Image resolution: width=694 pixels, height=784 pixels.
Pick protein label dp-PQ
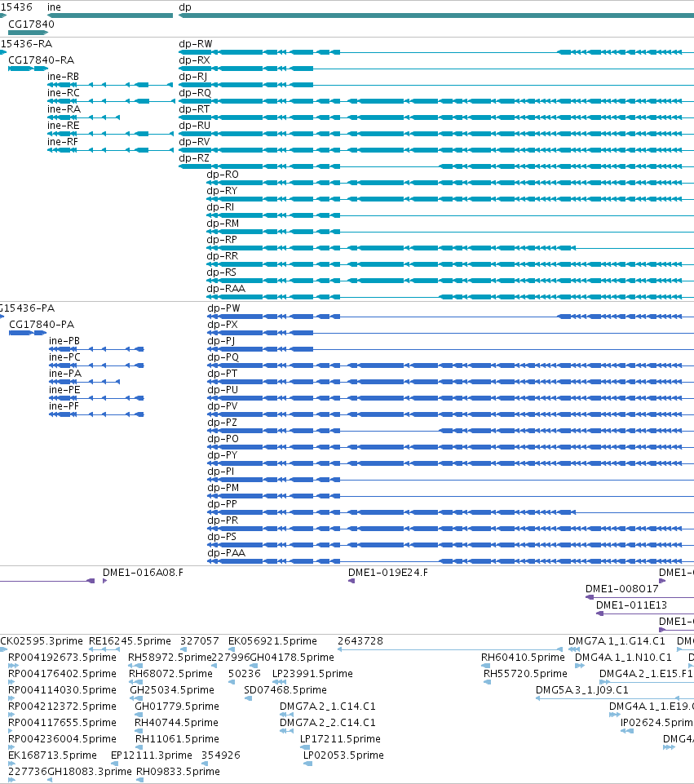[223, 357]
